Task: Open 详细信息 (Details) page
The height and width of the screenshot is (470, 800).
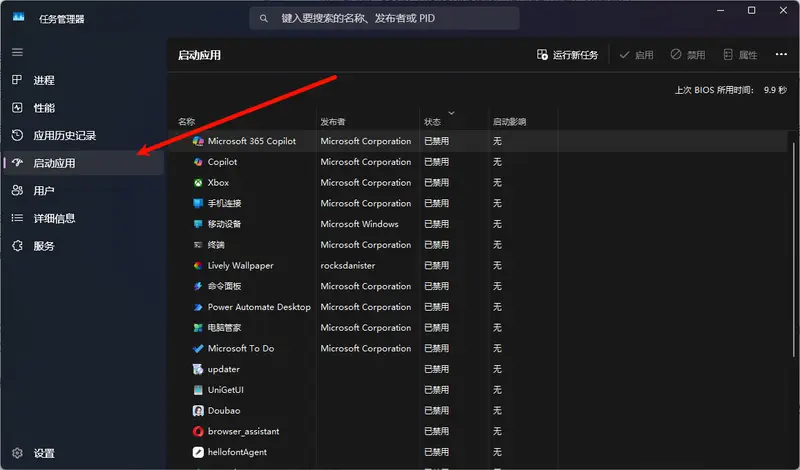Action: click(83, 218)
